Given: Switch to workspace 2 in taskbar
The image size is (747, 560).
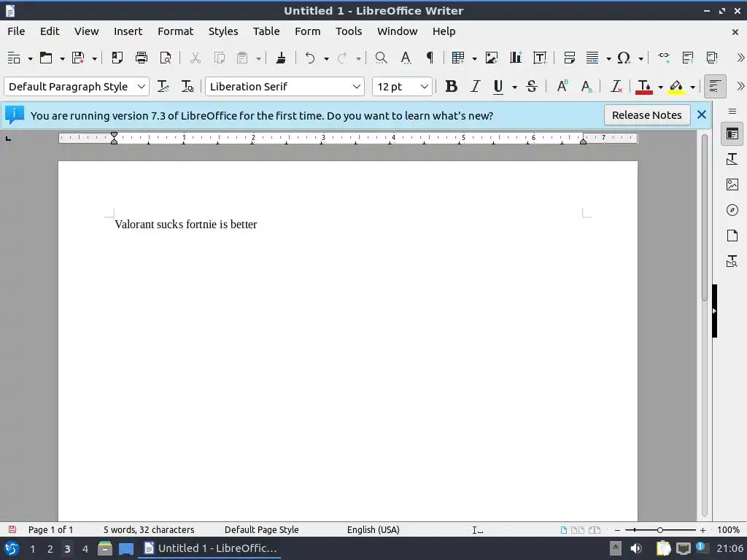Looking at the screenshot, I should tap(50, 549).
